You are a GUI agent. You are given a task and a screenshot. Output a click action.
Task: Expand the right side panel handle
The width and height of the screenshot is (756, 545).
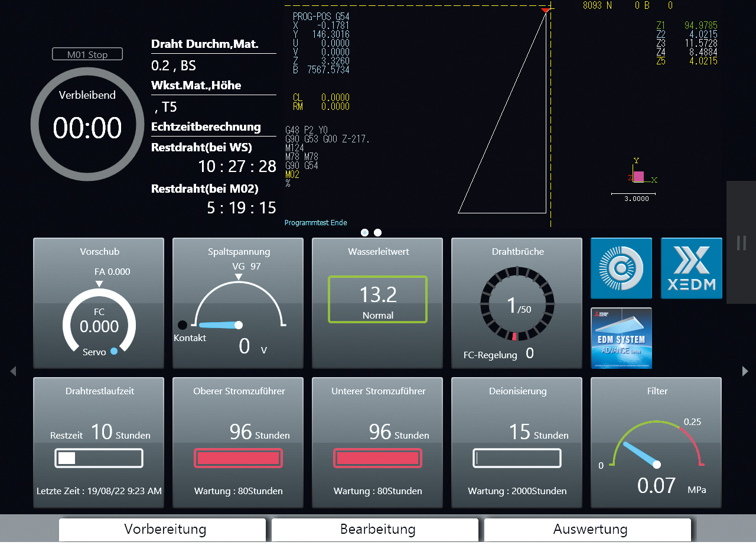[741, 242]
